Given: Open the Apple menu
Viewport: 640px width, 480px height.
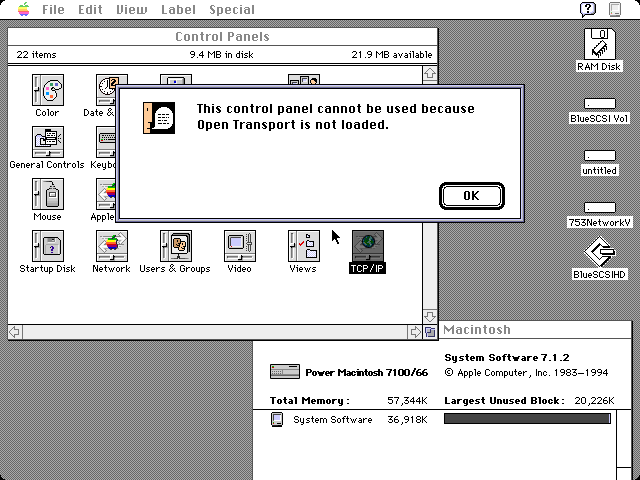Looking at the screenshot, I should 21,9.
